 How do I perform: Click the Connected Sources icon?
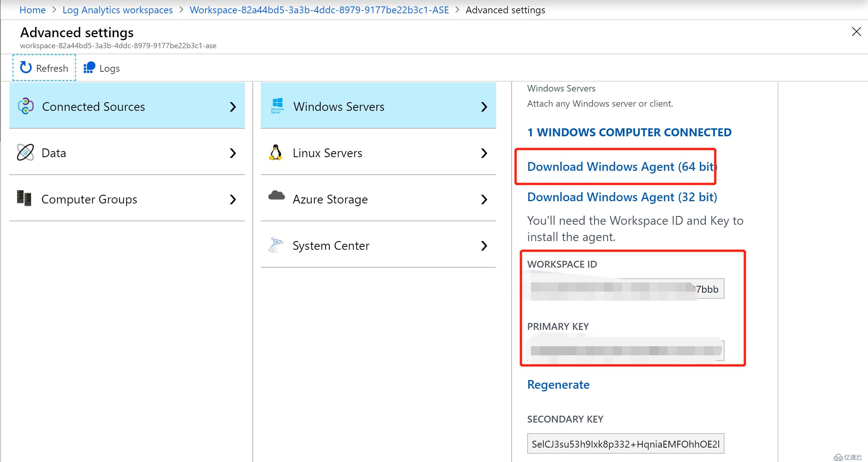coord(26,106)
